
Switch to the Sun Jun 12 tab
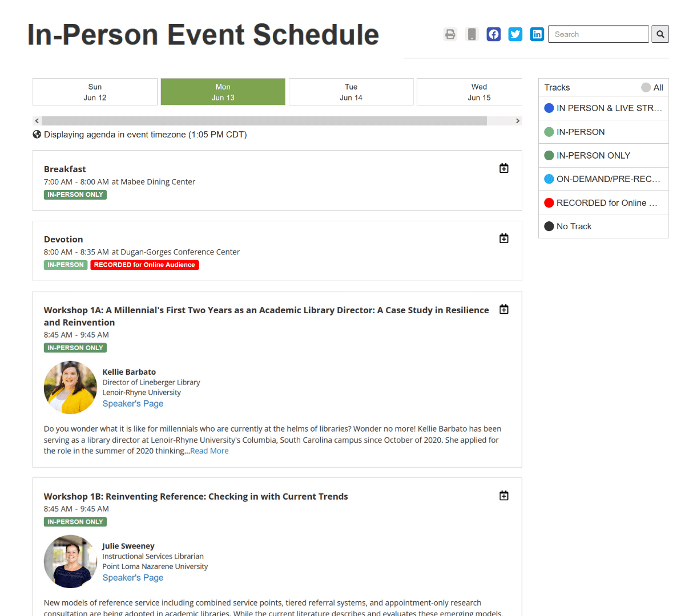(x=95, y=92)
